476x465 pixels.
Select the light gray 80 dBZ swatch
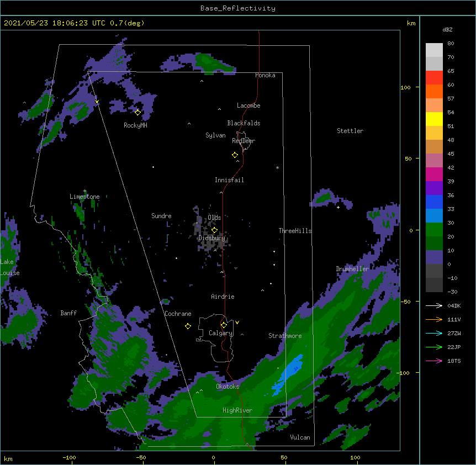click(434, 50)
